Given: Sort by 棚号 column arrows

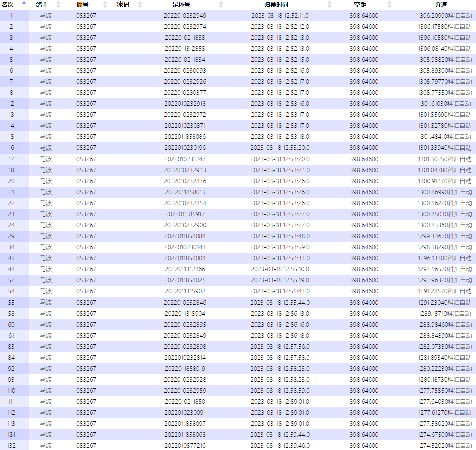Looking at the screenshot, I should pos(105,5).
